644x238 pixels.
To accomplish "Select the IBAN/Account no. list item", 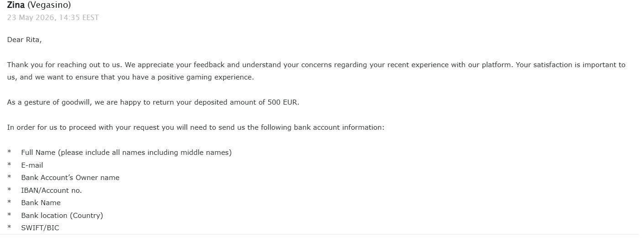I will tap(52, 190).
